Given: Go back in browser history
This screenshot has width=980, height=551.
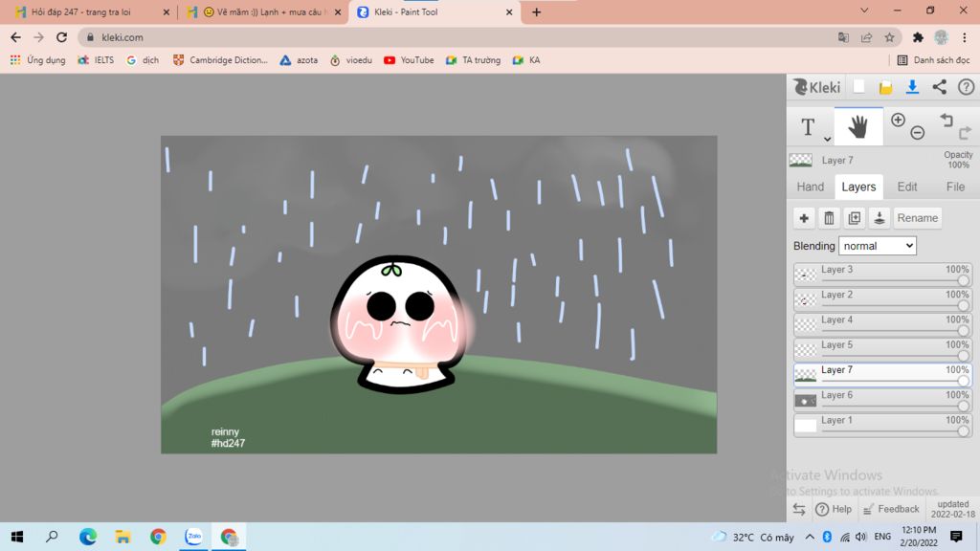Looking at the screenshot, I should (15, 37).
